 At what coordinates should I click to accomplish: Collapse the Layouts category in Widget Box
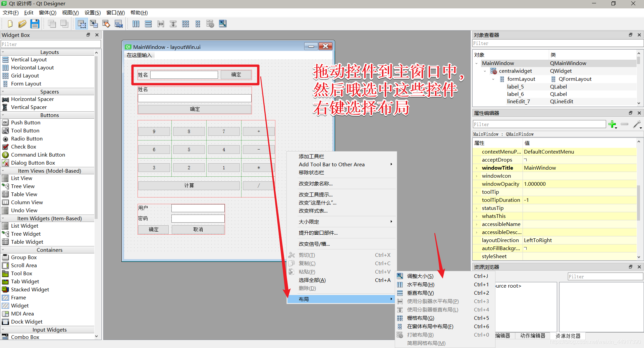[x=3, y=52]
